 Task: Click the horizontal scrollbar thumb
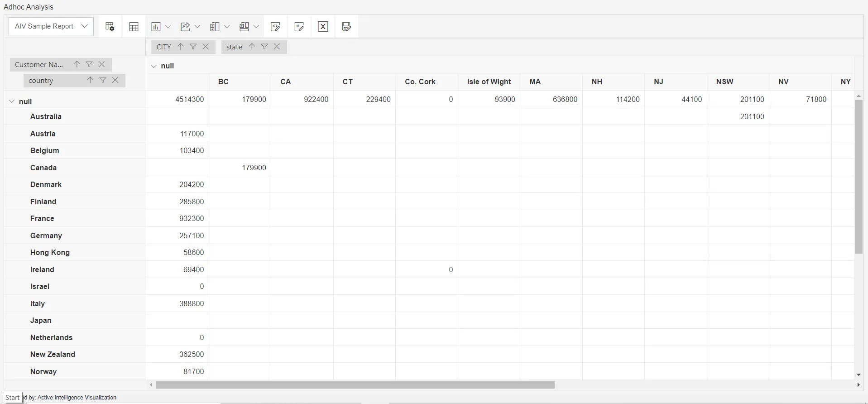355,385
